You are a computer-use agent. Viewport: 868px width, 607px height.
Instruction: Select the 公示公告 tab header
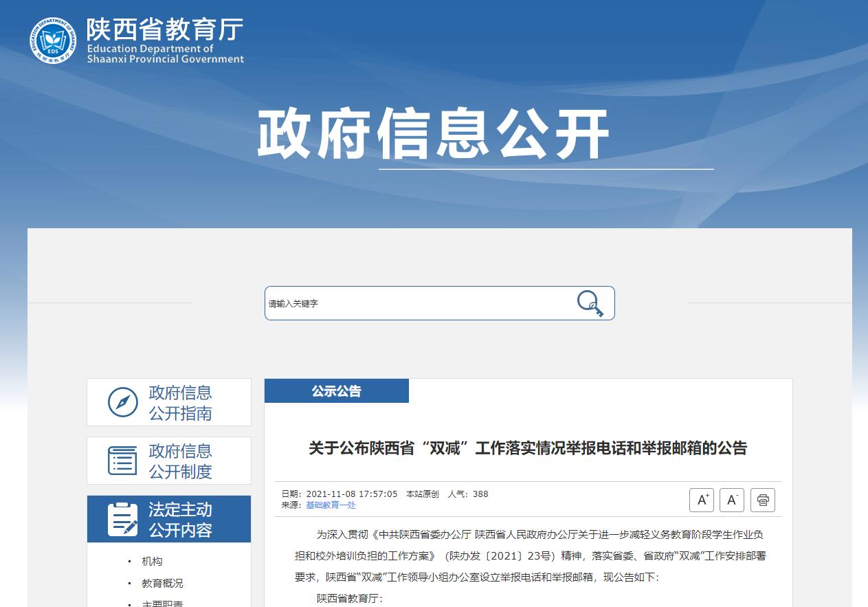[x=337, y=391]
